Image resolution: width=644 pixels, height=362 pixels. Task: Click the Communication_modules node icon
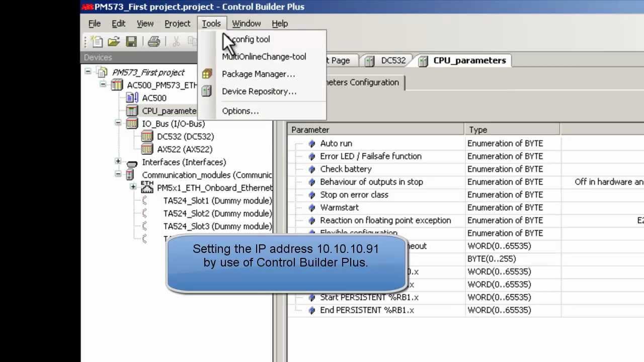point(130,175)
